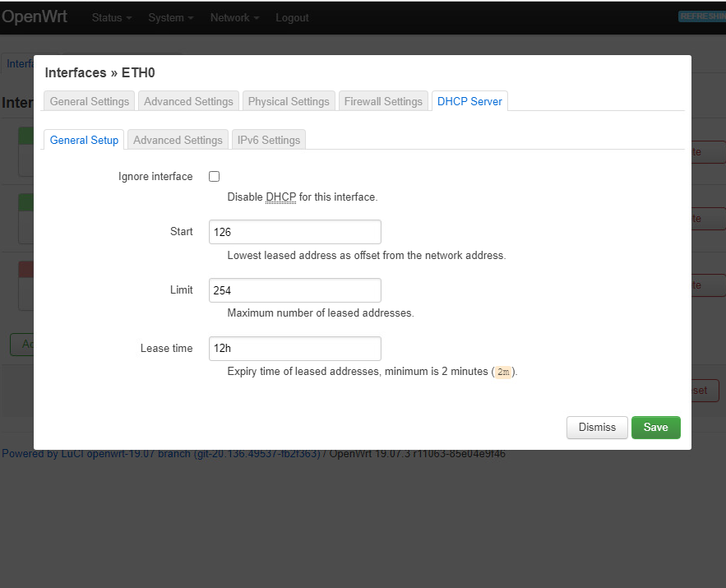Open the Network menu
726x588 pixels.
coord(234,17)
